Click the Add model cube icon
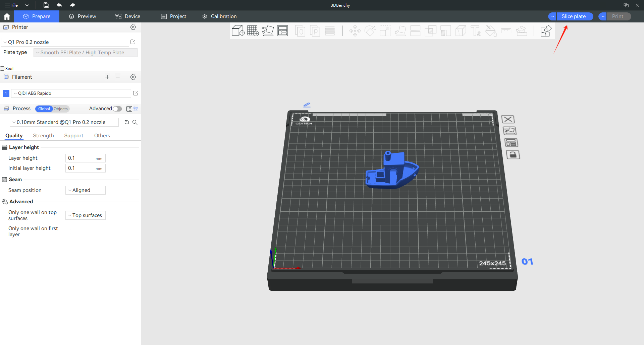Viewport: 644px width, 345px height. [x=238, y=31]
